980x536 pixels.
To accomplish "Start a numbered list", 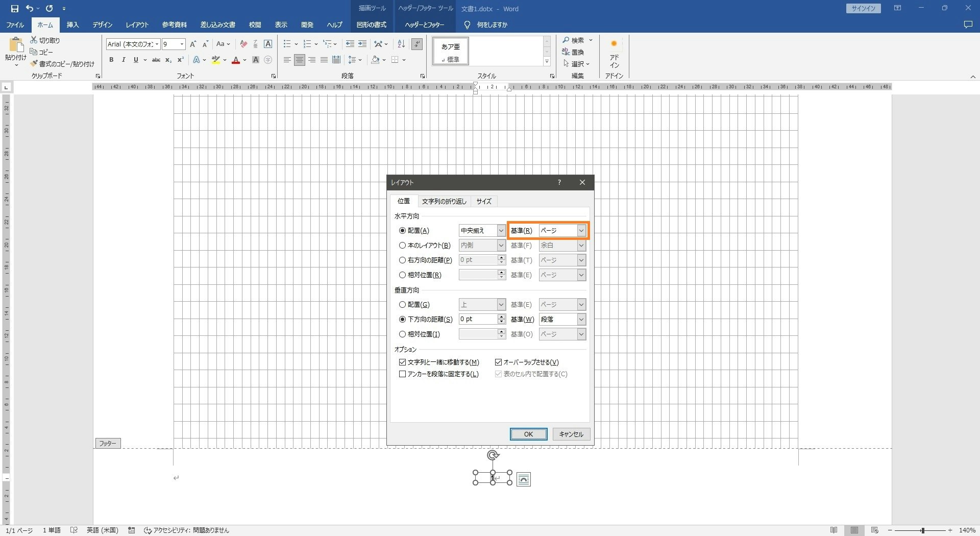I will pyautogui.click(x=307, y=44).
